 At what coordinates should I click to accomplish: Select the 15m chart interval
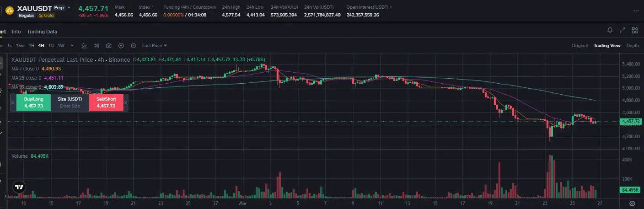[20, 46]
